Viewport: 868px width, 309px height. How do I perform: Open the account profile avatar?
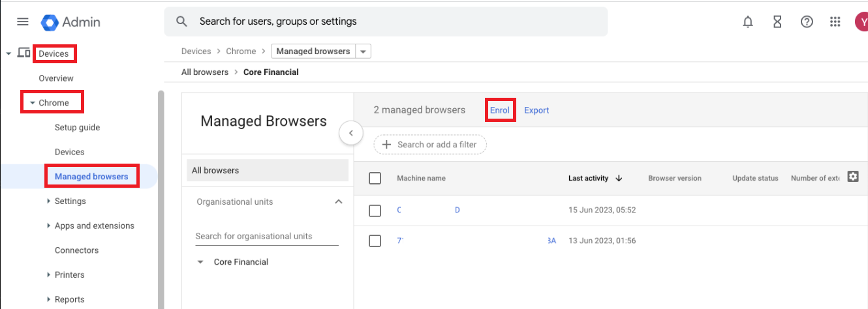coord(861,22)
